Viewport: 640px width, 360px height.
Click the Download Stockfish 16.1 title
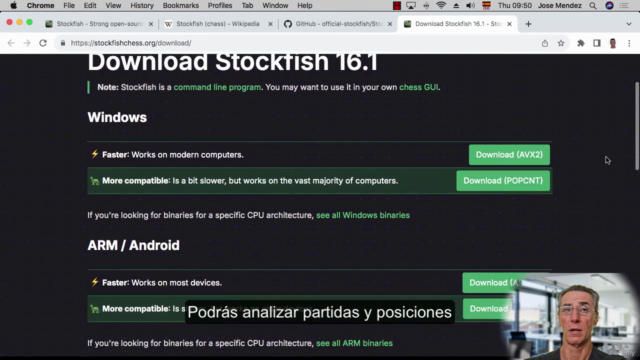pos(233,62)
